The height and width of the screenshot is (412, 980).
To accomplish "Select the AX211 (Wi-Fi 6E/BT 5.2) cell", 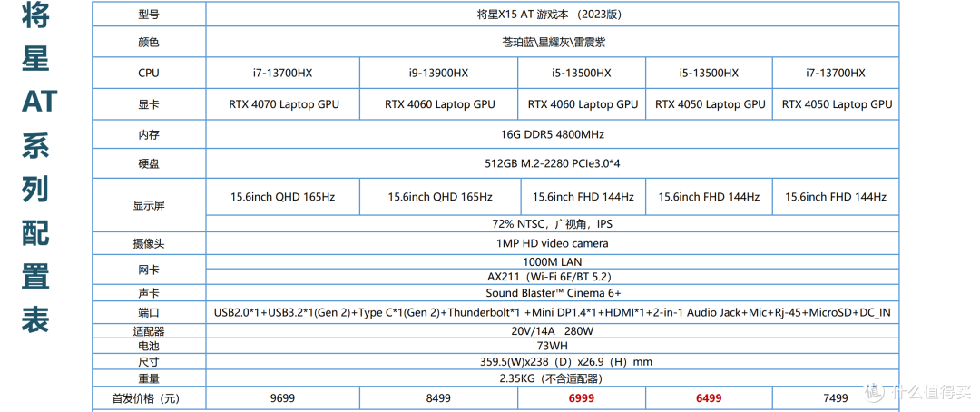I will pos(553,277).
